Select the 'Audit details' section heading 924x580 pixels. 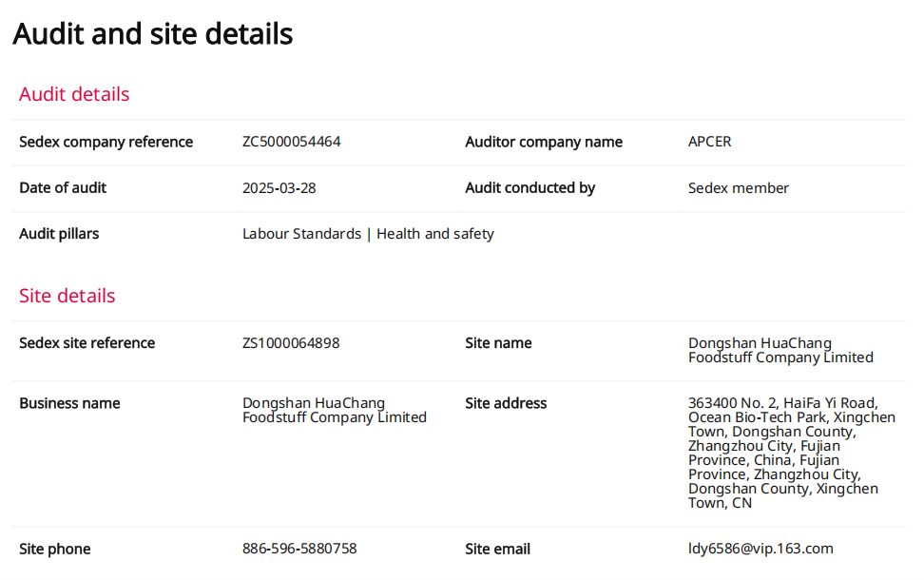pyautogui.click(x=74, y=94)
